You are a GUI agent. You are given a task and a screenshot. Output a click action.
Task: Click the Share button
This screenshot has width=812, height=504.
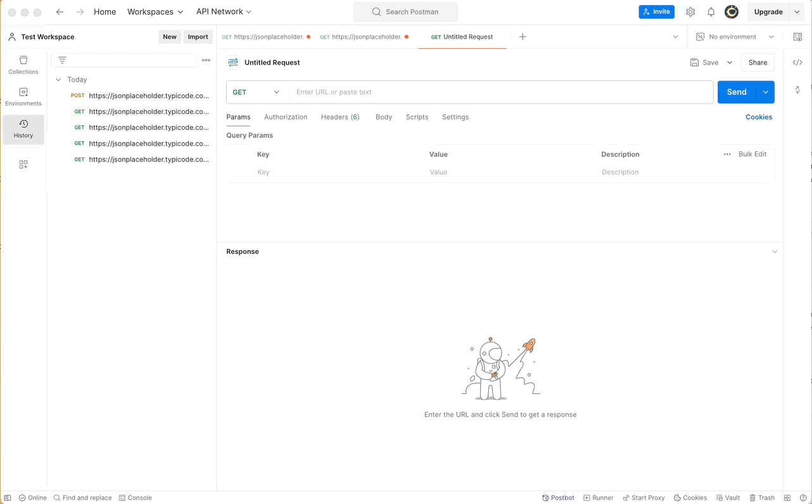758,62
